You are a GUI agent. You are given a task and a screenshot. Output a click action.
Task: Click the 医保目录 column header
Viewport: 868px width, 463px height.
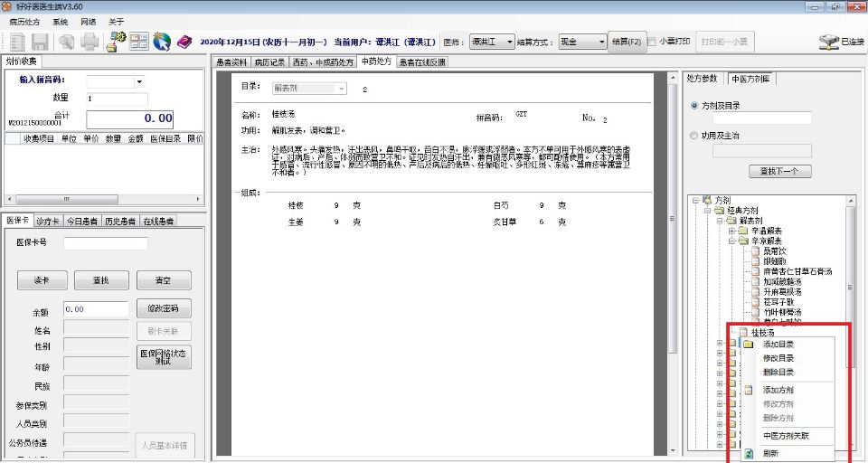165,138
